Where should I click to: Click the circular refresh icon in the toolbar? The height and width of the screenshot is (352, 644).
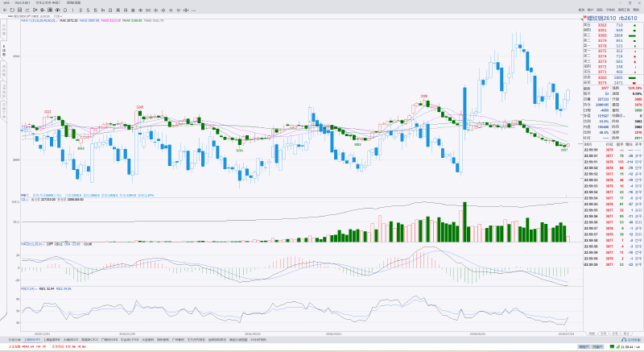pyautogui.click(x=12, y=10)
